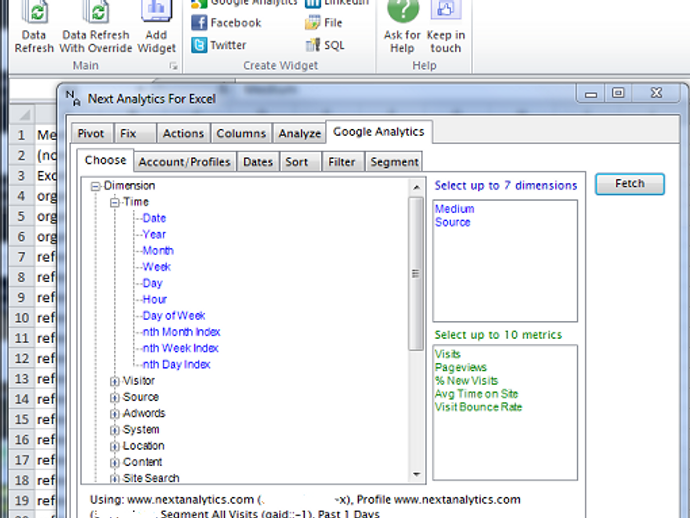Select the Choose sub-tab
This screenshot has width=690, height=518.
click(x=105, y=160)
